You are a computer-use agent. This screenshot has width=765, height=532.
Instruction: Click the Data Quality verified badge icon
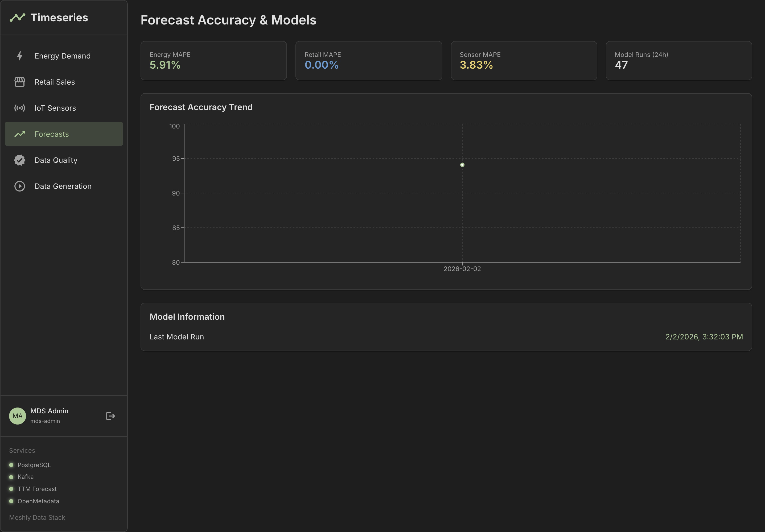[x=20, y=160]
